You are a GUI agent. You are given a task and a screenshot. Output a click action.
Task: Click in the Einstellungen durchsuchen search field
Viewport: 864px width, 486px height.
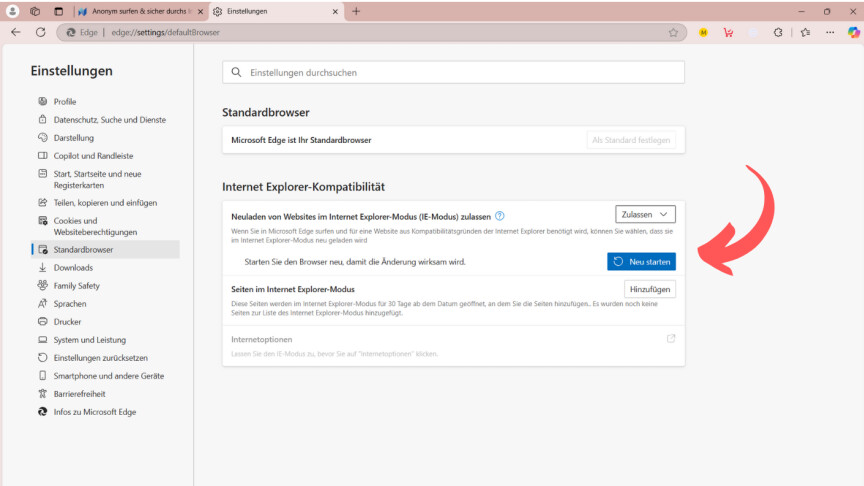click(x=453, y=72)
